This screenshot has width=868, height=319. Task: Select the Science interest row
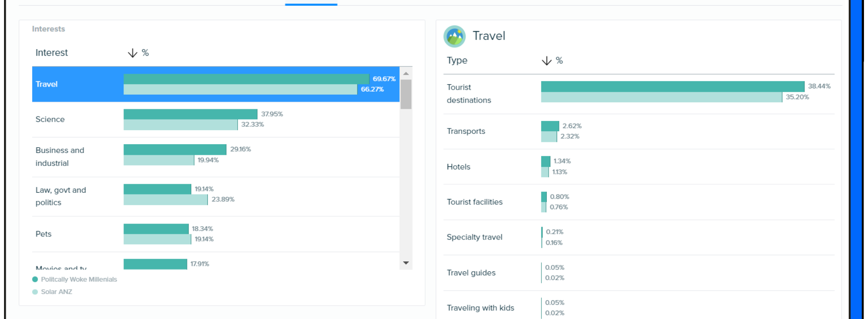tap(50, 119)
